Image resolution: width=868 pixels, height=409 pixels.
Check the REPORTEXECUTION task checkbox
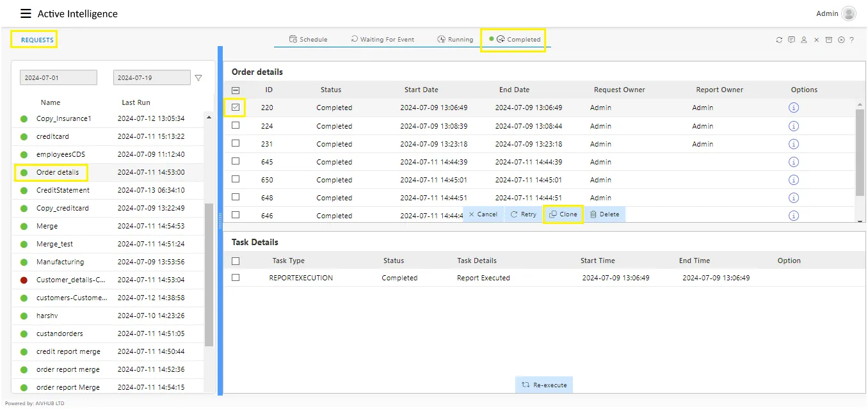(x=236, y=278)
